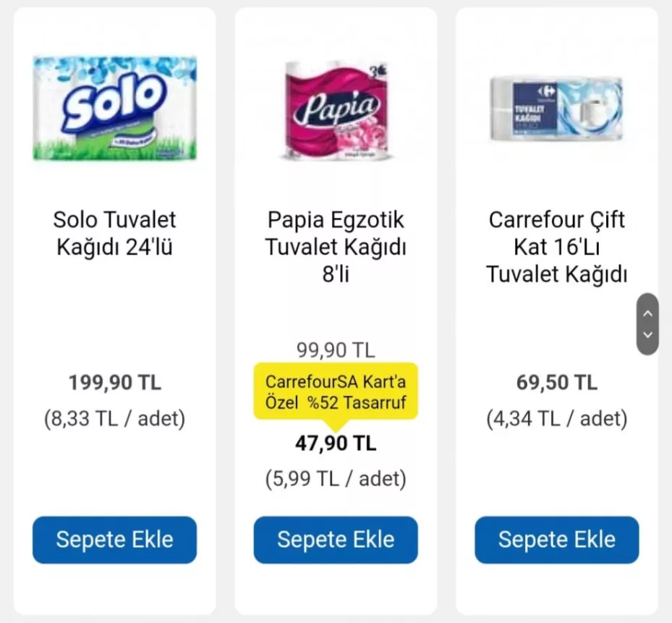The width and height of the screenshot is (672, 623).
Task: Open the Carrefour toilet paper product image
Action: click(556, 109)
